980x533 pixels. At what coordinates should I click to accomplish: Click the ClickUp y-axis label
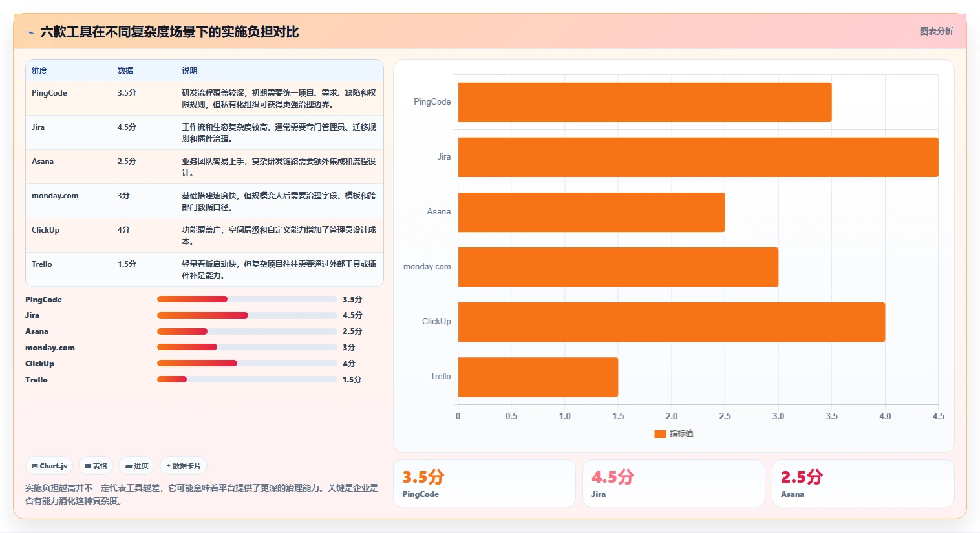coord(436,322)
